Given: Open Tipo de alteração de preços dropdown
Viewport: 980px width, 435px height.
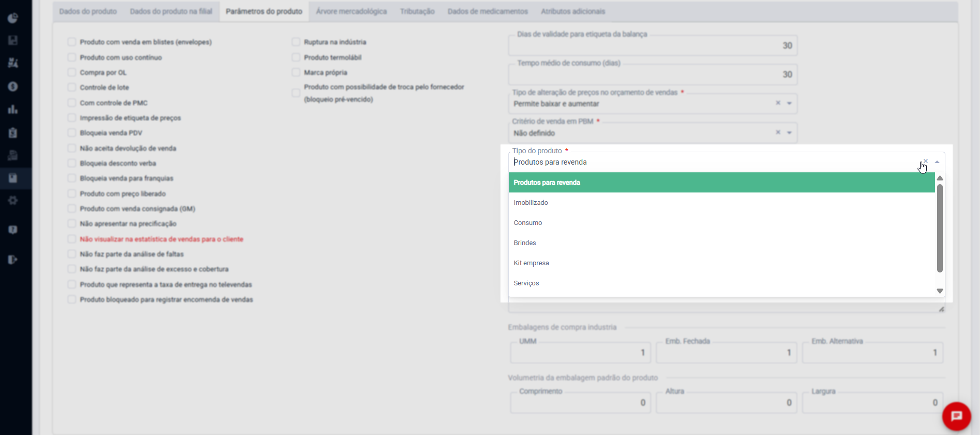Looking at the screenshot, I should (x=789, y=103).
